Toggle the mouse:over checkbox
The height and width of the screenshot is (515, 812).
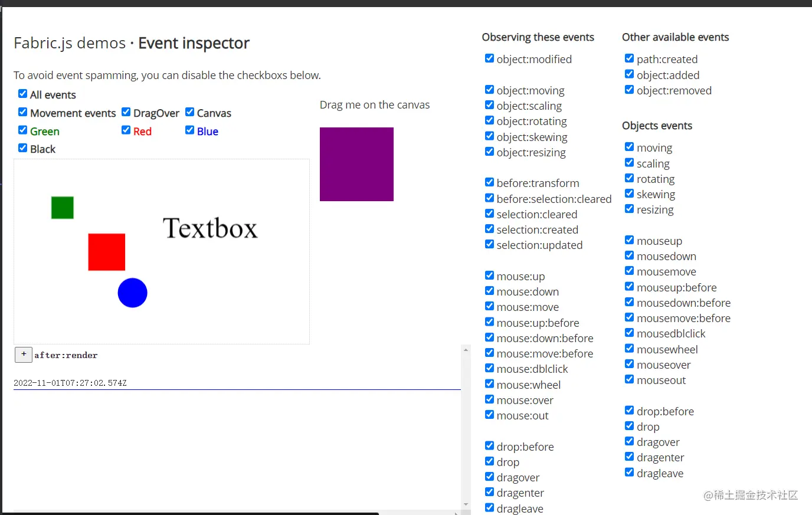coord(489,399)
